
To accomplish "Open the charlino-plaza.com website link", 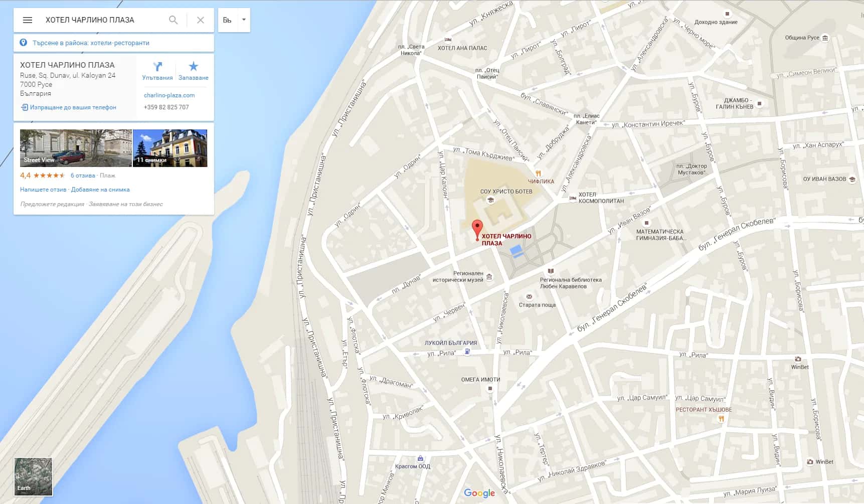I will pyautogui.click(x=169, y=95).
